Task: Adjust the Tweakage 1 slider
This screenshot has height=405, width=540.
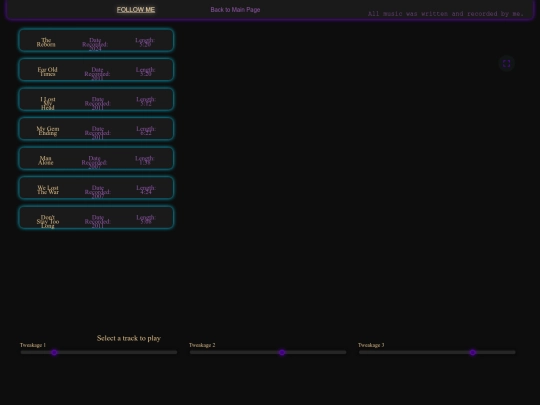Action: click(99, 352)
